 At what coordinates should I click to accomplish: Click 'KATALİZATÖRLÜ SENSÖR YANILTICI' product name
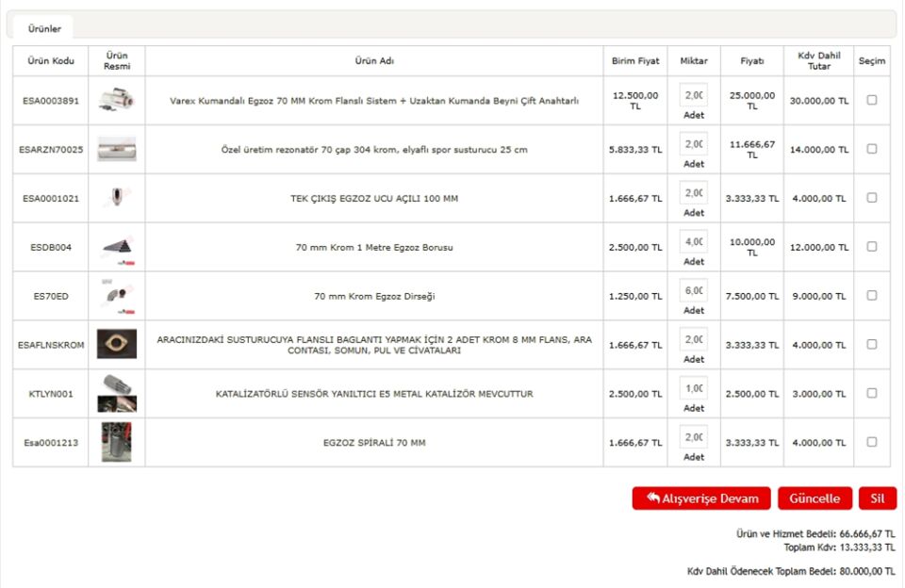coord(374,394)
